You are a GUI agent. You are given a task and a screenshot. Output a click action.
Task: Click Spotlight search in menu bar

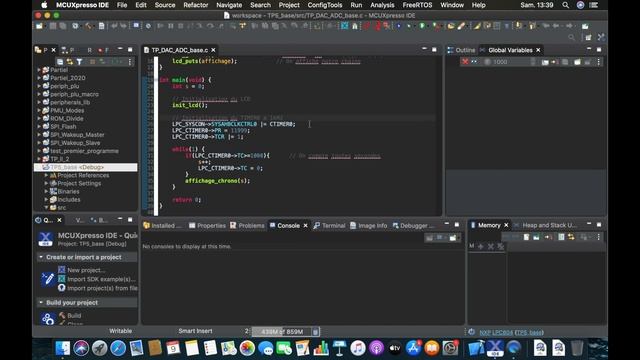(x=565, y=5)
